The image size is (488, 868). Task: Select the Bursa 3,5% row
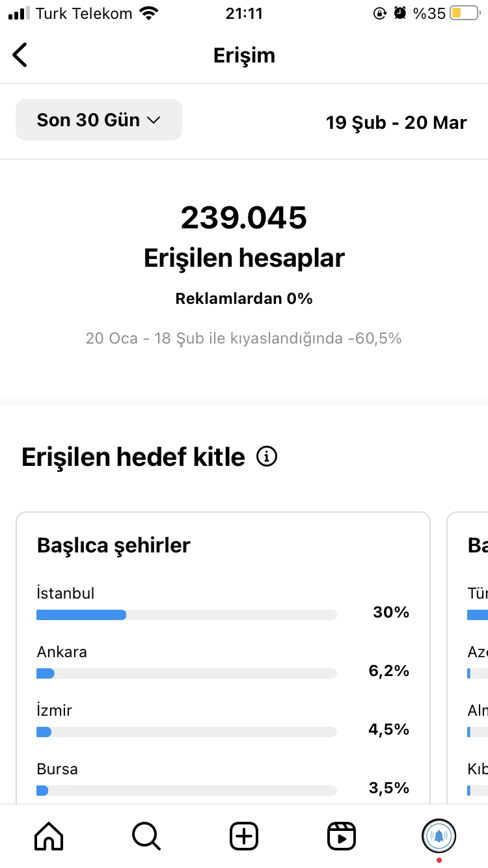(x=223, y=779)
